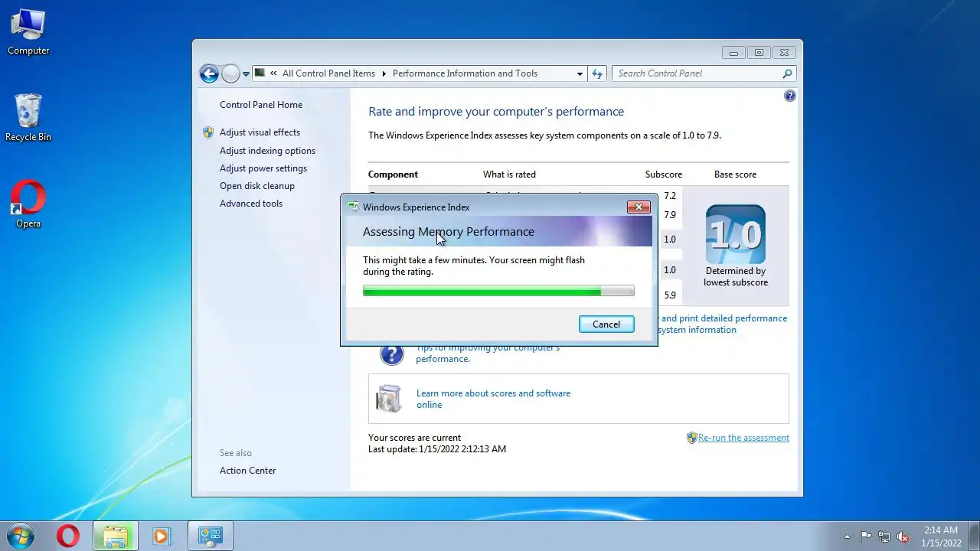Click the 5.9 subscore value
This screenshot has width=980, height=551.
[670, 295]
